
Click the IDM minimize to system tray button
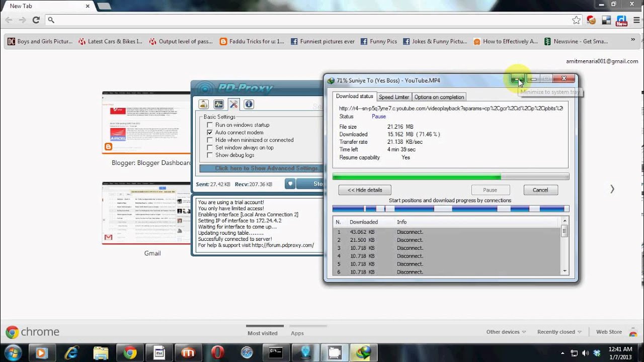point(518,79)
